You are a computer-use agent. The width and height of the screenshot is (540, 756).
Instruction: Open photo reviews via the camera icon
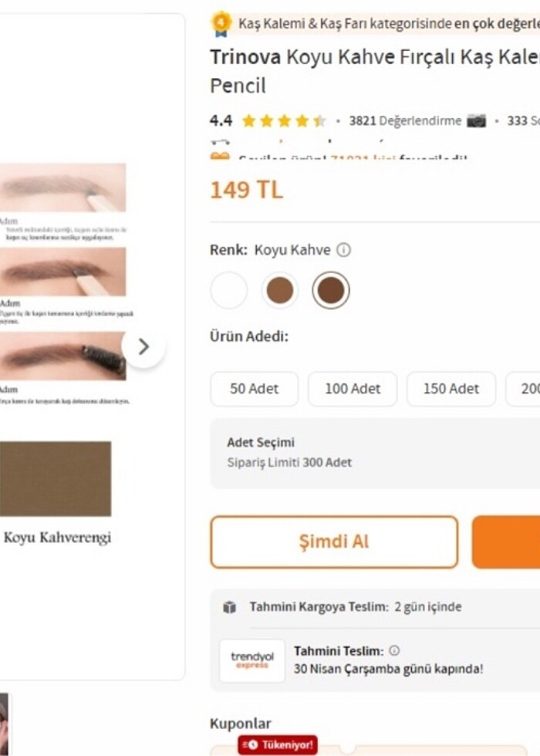coord(477,121)
